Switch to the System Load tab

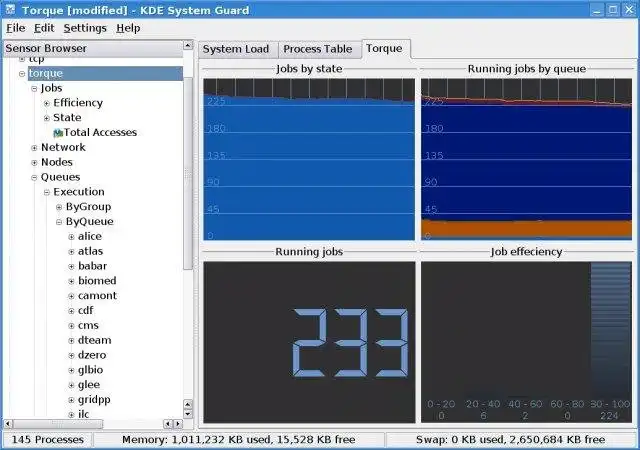[x=236, y=49]
